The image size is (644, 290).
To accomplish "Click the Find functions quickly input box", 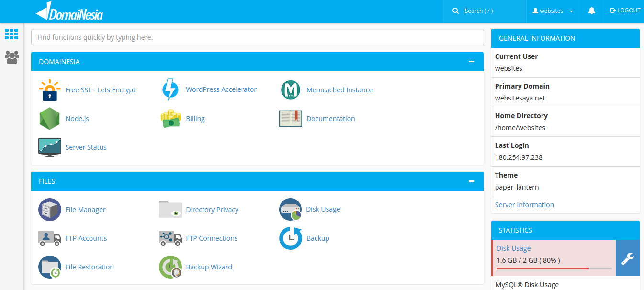I will (x=258, y=37).
